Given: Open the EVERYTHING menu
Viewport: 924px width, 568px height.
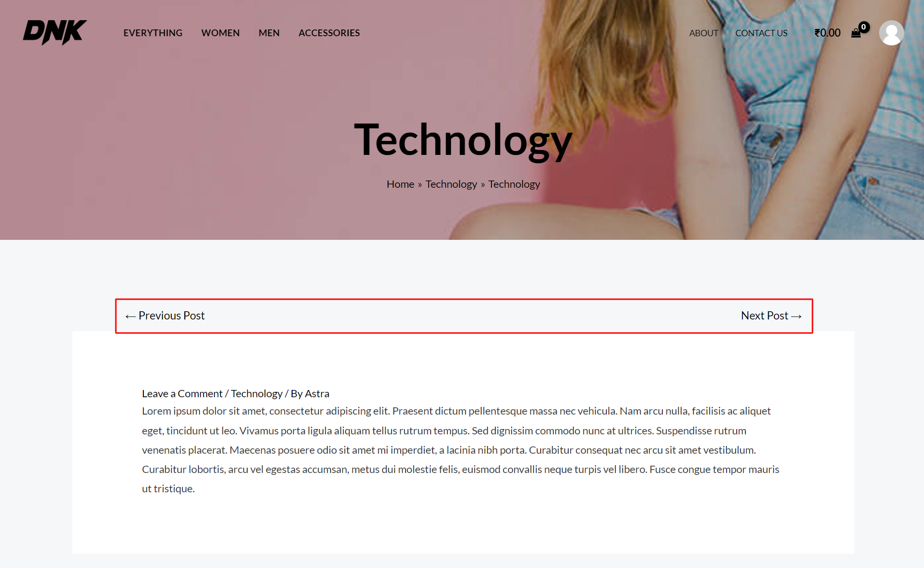Looking at the screenshot, I should pyautogui.click(x=153, y=32).
